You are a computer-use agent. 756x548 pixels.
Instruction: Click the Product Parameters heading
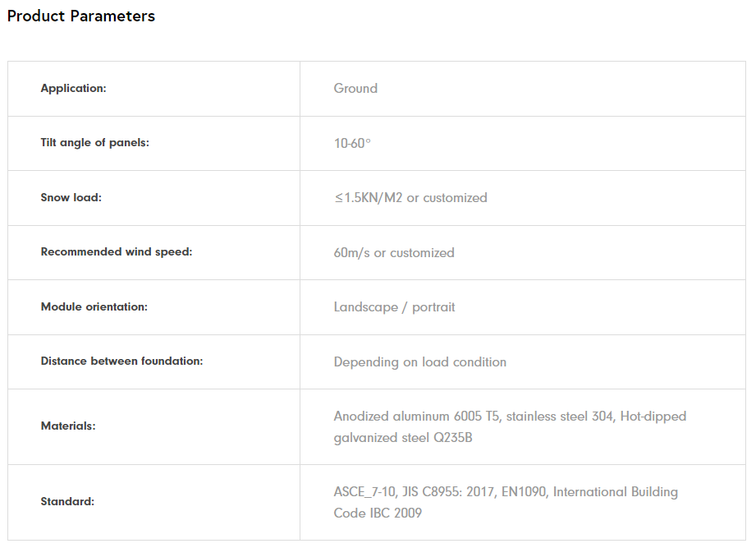[80, 16]
